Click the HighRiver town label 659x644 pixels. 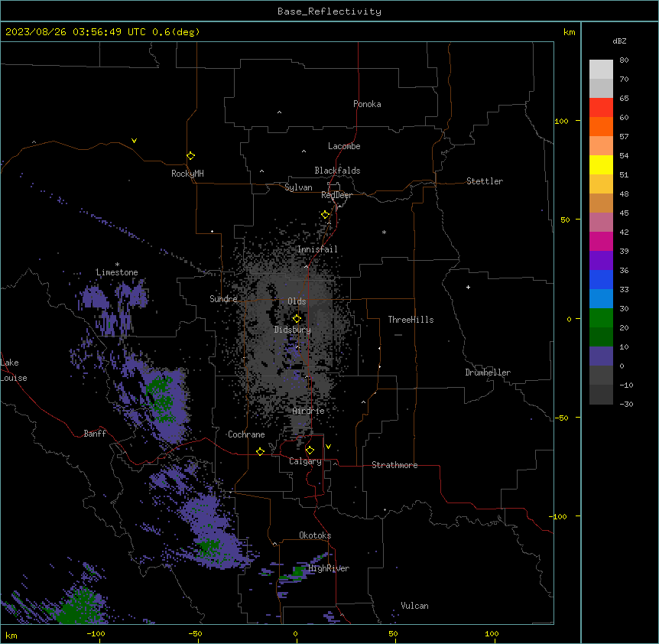(x=329, y=568)
